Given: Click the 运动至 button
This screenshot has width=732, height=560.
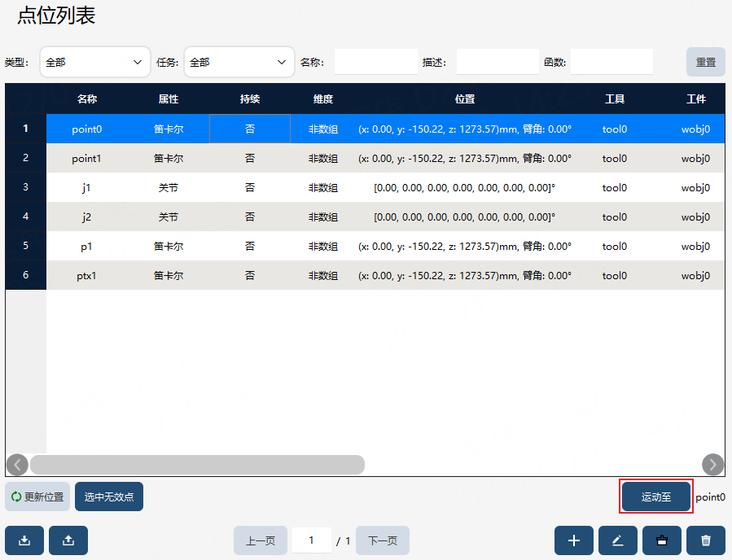Looking at the screenshot, I should [656, 497].
